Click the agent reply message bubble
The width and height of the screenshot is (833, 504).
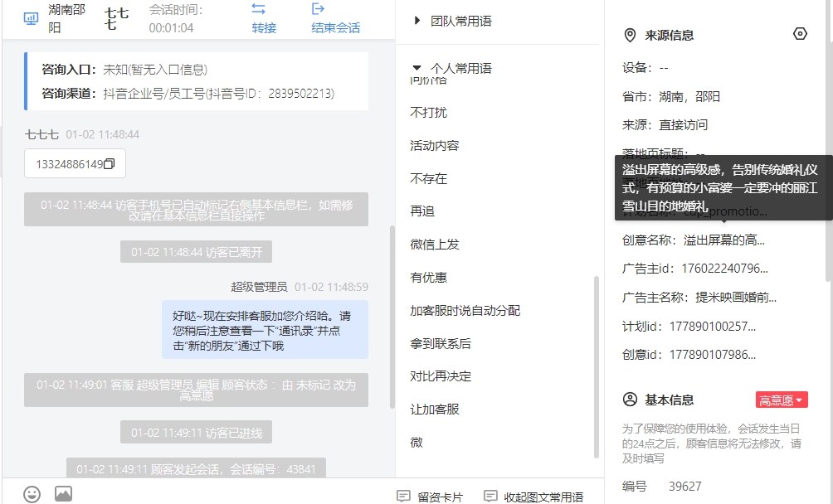(x=265, y=329)
